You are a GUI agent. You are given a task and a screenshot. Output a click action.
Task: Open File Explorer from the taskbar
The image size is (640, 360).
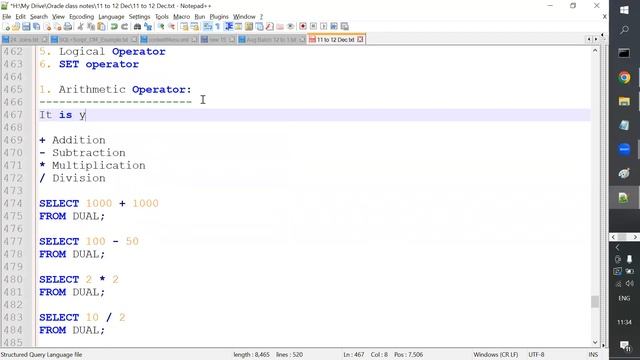[x=624, y=101]
